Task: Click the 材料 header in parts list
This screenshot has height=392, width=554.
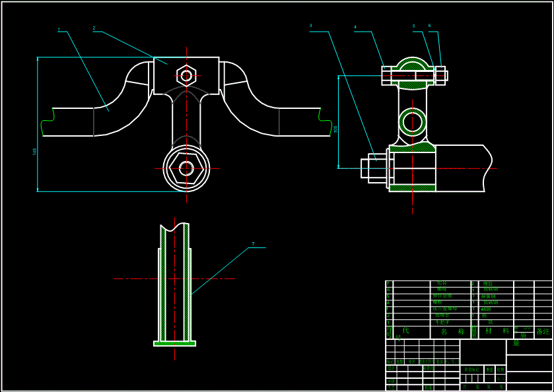Action: [x=497, y=331]
